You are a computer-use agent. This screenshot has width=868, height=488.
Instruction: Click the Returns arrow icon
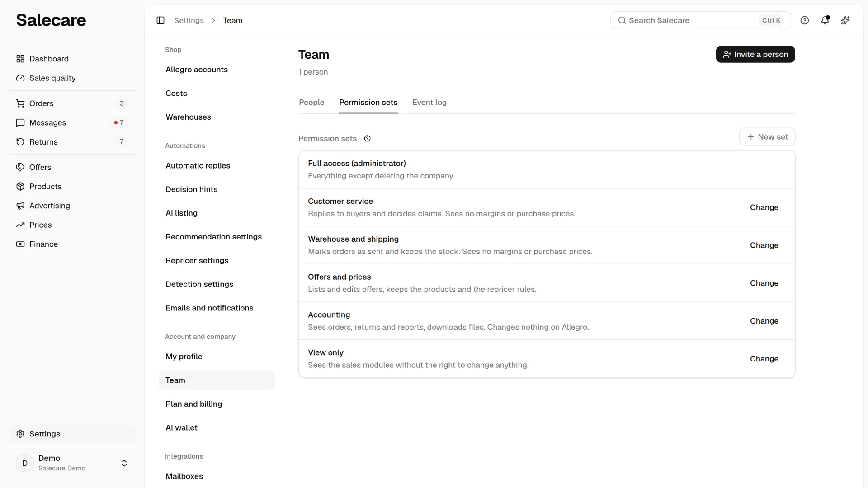click(20, 142)
